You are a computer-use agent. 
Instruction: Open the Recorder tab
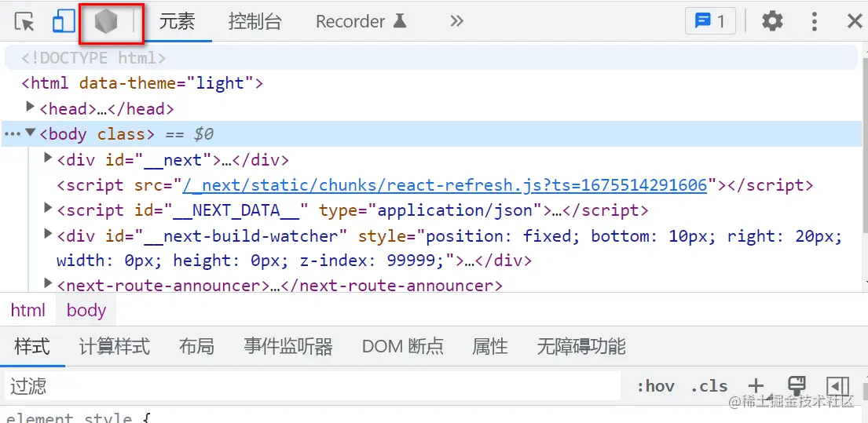tap(361, 21)
